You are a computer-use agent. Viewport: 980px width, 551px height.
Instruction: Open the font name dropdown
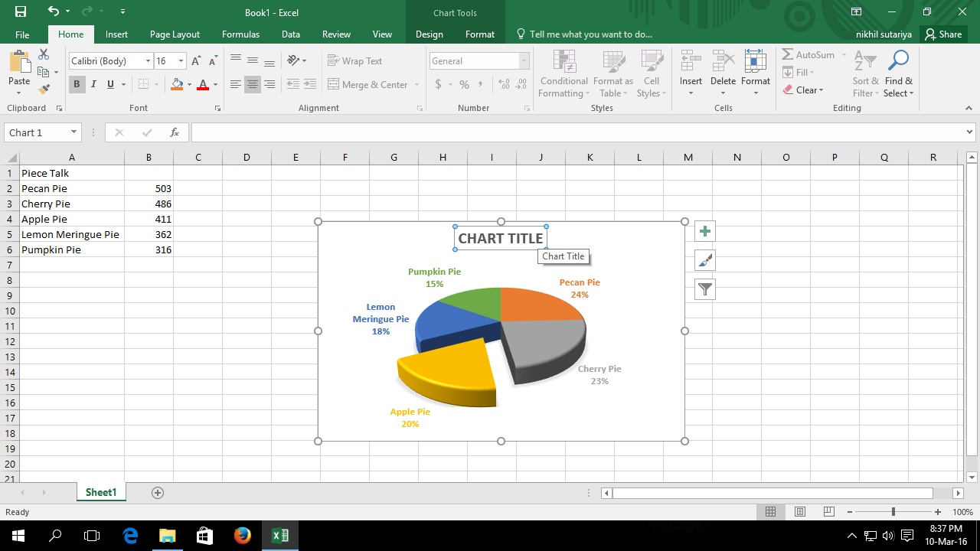coord(148,61)
